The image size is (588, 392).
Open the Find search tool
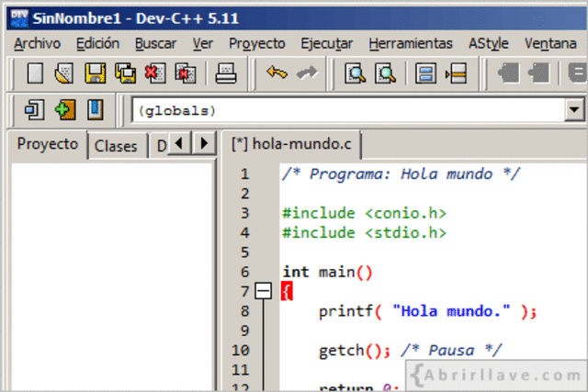pyautogui.click(x=356, y=73)
